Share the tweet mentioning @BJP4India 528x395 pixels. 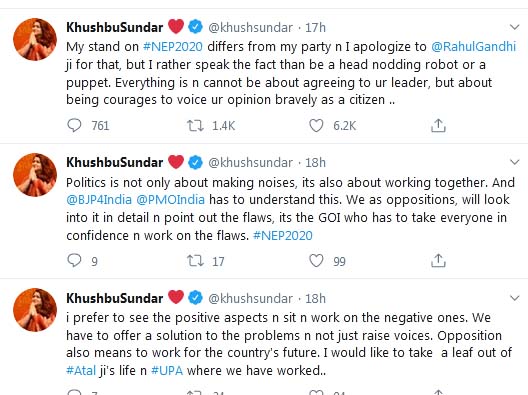pyautogui.click(x=438, y=260)
